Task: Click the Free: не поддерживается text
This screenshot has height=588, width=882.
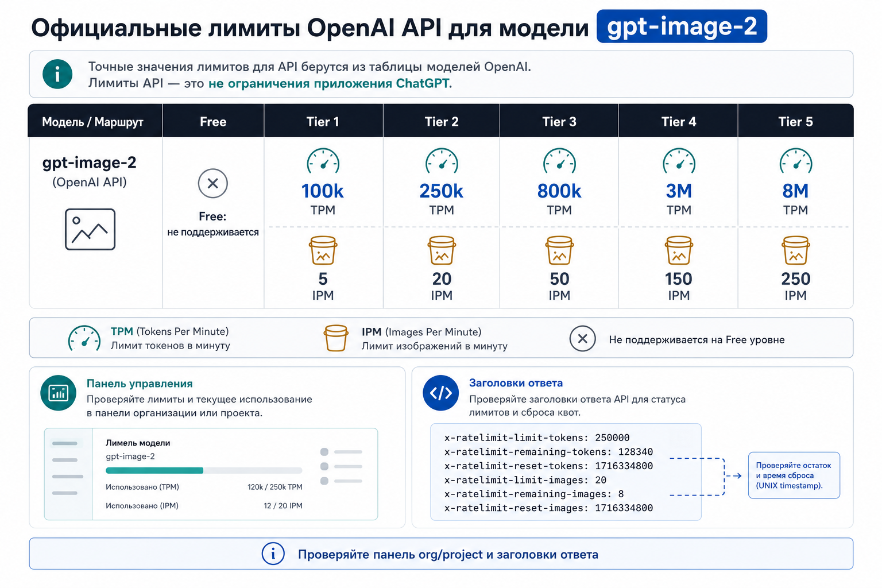Action: coord(213,224)
